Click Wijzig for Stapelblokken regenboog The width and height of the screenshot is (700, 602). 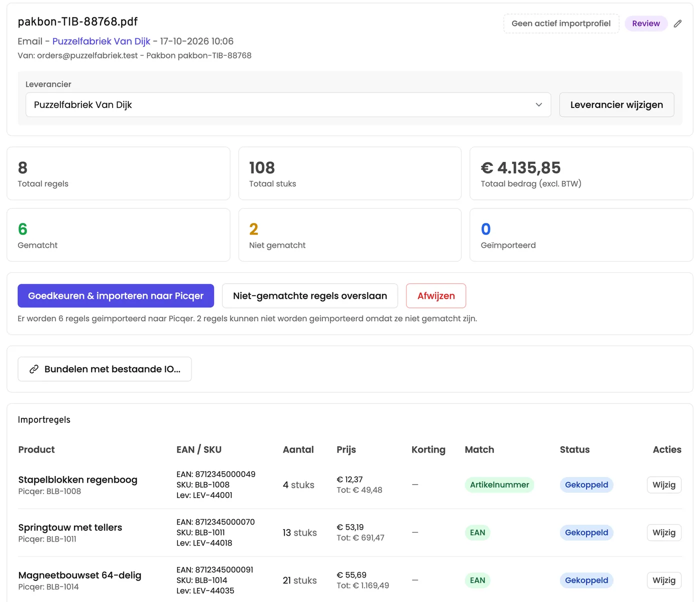664,485
